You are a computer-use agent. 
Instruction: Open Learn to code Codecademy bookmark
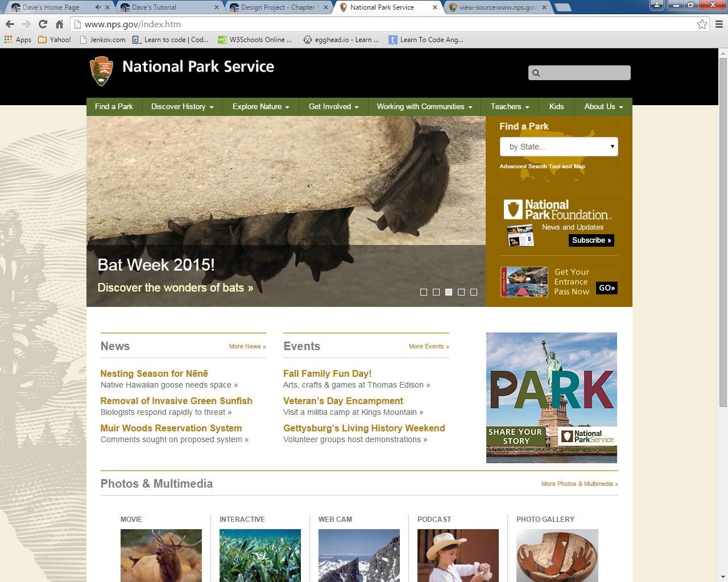[x=171, y=40]
